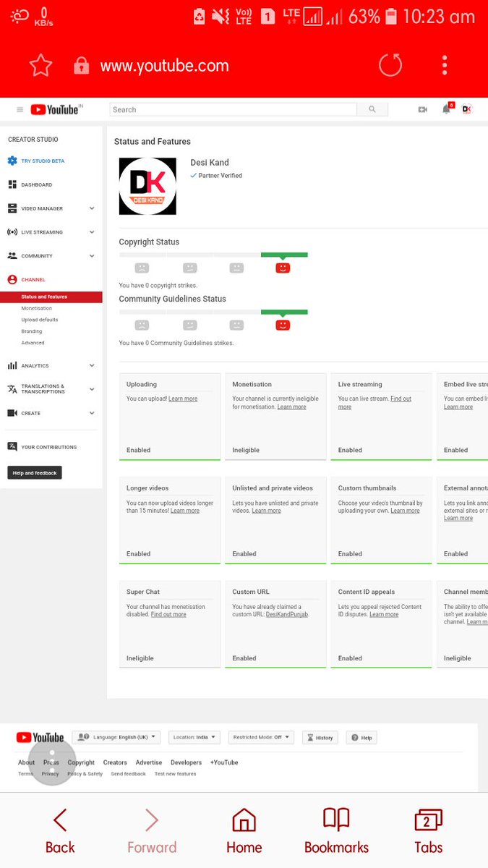Bookmark page with the star icon
Image resolution: width=488 pixels, height=868 pixels.
tap(40, 66)
